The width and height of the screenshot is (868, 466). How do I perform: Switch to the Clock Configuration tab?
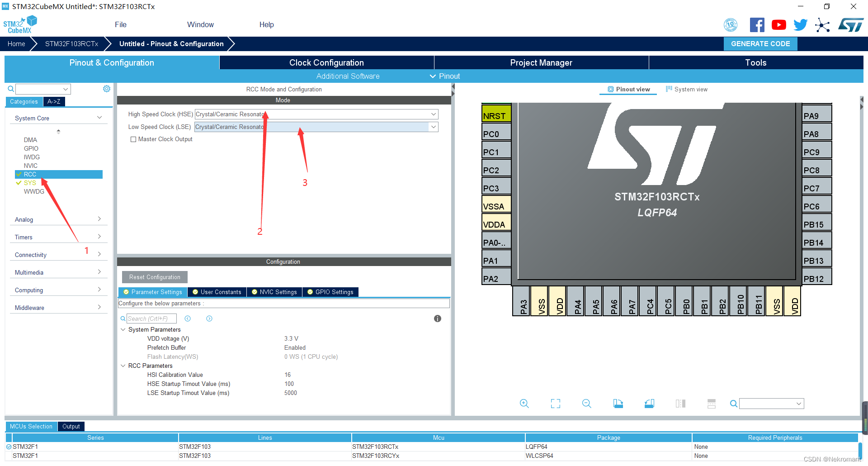326,62
